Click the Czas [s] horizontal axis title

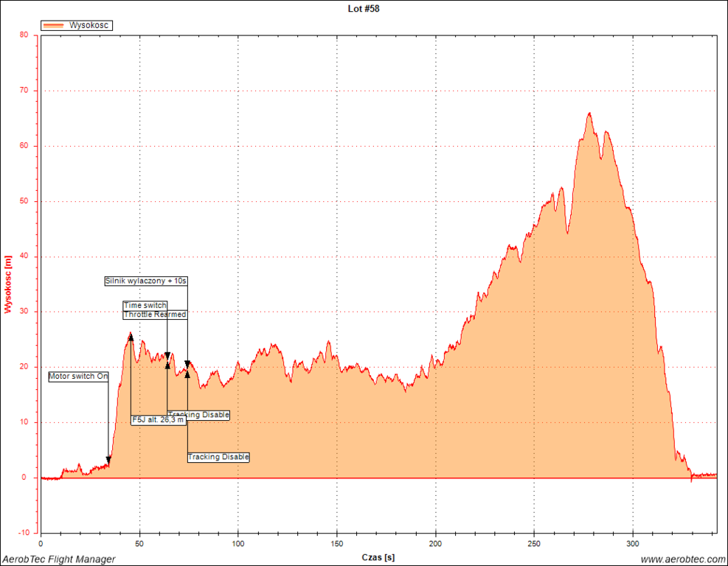click(x=378, y=558)
